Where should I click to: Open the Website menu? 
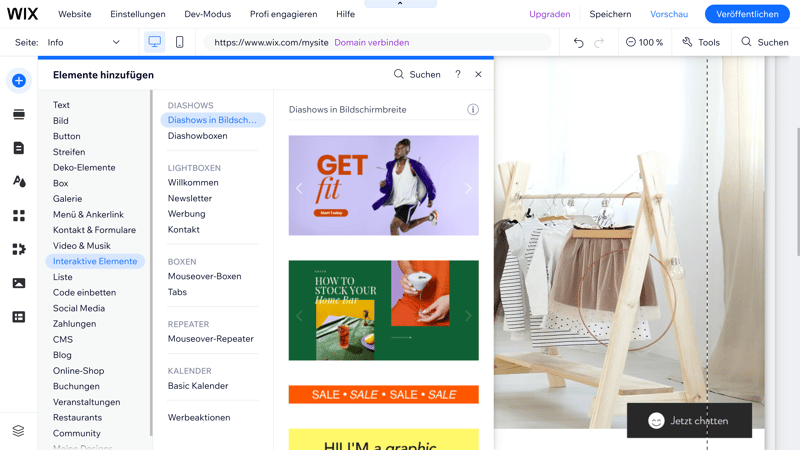click(x=74, y=14)
